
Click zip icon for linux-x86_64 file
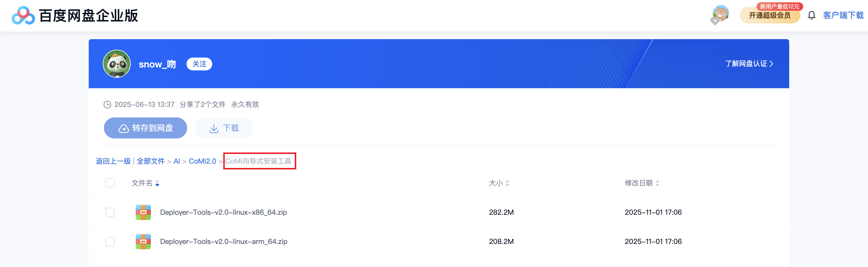point(143,212)
